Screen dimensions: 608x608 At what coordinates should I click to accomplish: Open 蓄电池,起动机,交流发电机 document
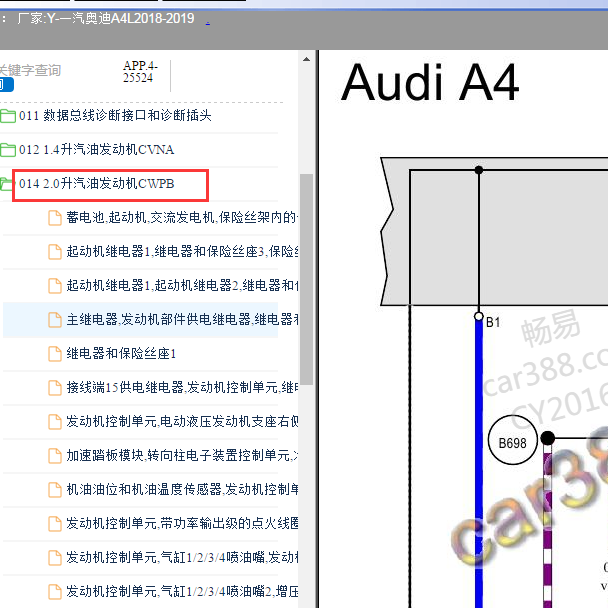pos(182,218)
